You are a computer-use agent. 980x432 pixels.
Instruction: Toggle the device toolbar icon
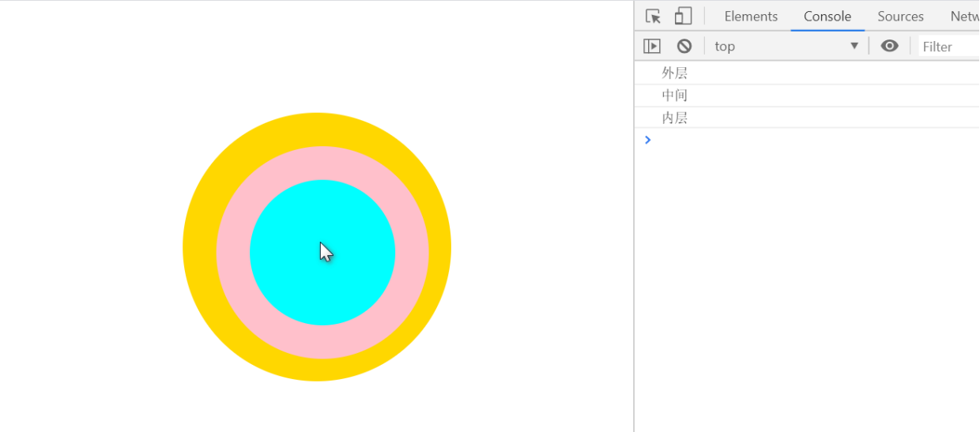pyautogui.click(x=683, y=17)
